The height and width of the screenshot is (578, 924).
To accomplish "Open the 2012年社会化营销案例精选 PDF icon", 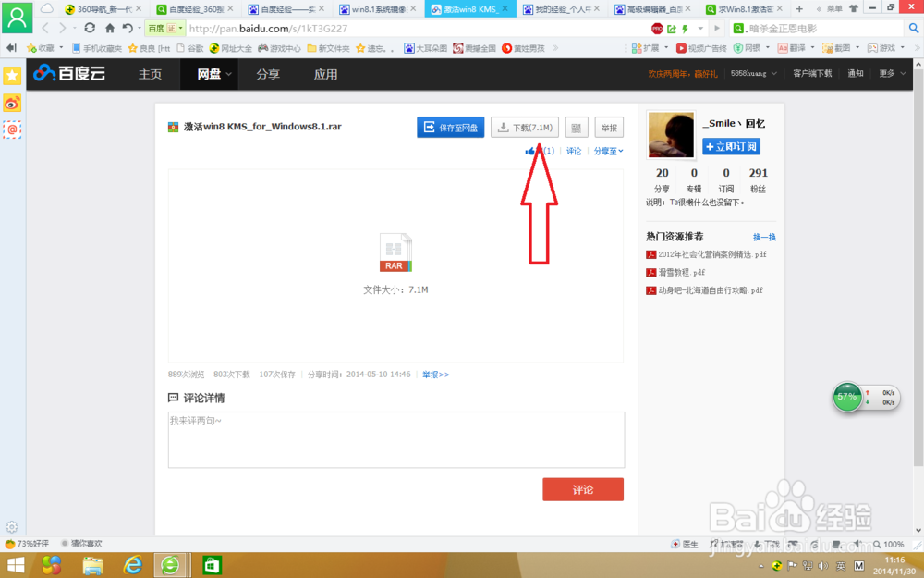I will point(650,255).
